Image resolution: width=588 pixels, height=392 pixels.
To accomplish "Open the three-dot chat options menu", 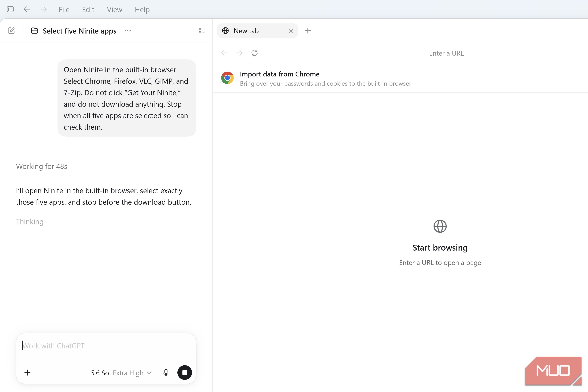I will pyautogui.click(x=128, y=31).
